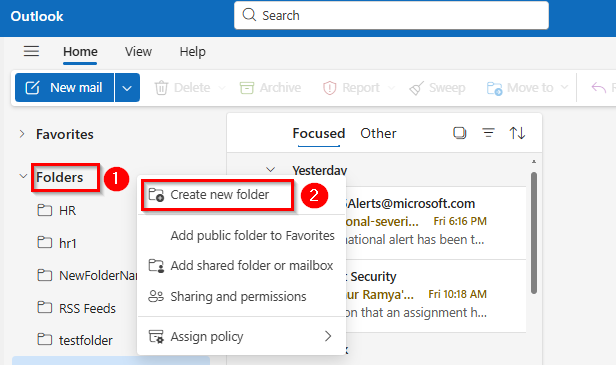
Task: Click the Archive box icon
Action: (x=247, y=88)
